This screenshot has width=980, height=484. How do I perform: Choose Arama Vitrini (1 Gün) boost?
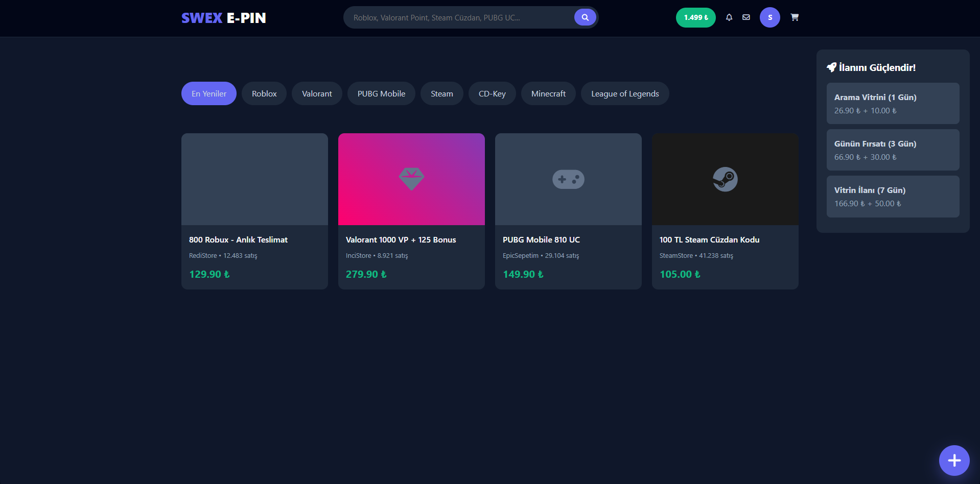pyautogui.click(x=893, y=103)
